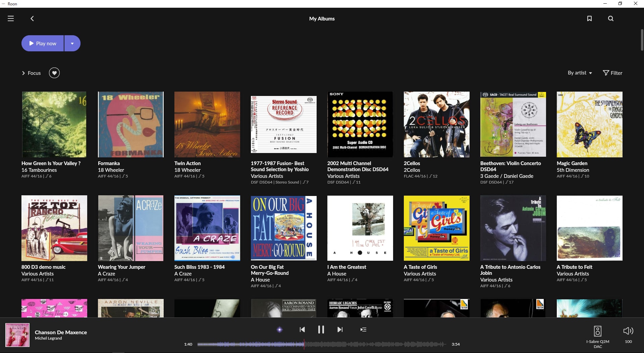Open the Chanson De Maxence track title
This screenshot has width=644, height=353.
(61, 332)
